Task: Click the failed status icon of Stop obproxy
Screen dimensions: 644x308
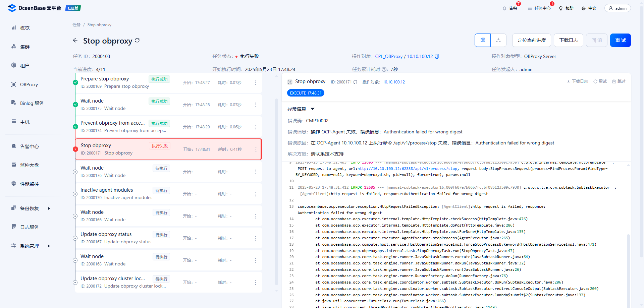Action: tap(75, 149)
